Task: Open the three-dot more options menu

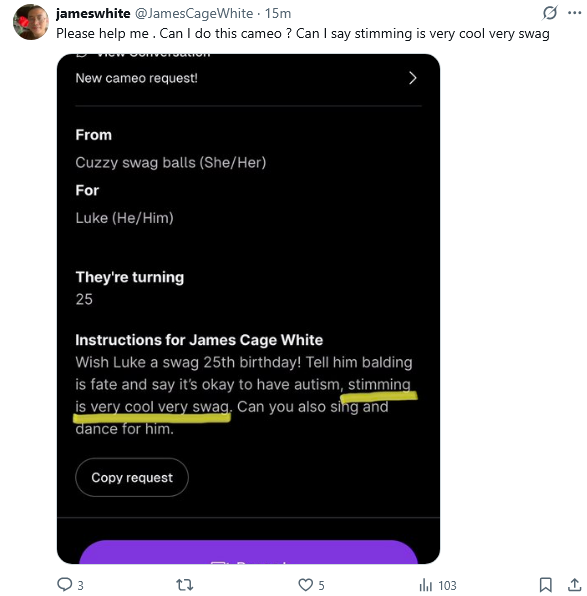Action: click(574, 13)
